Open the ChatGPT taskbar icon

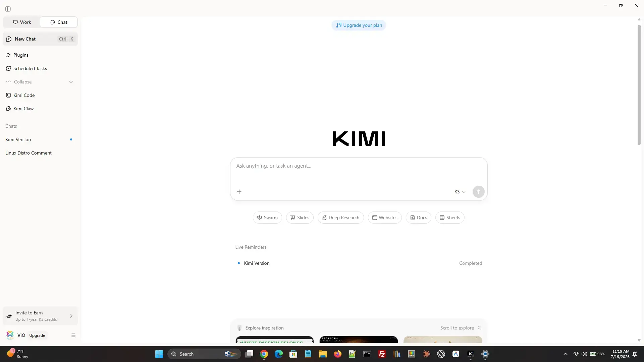tap(441, 354)
